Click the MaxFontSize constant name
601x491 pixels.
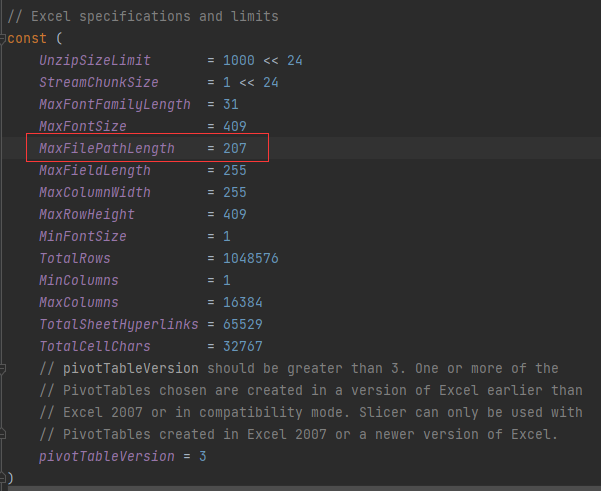pyautogui.click(x=83, y=126)
